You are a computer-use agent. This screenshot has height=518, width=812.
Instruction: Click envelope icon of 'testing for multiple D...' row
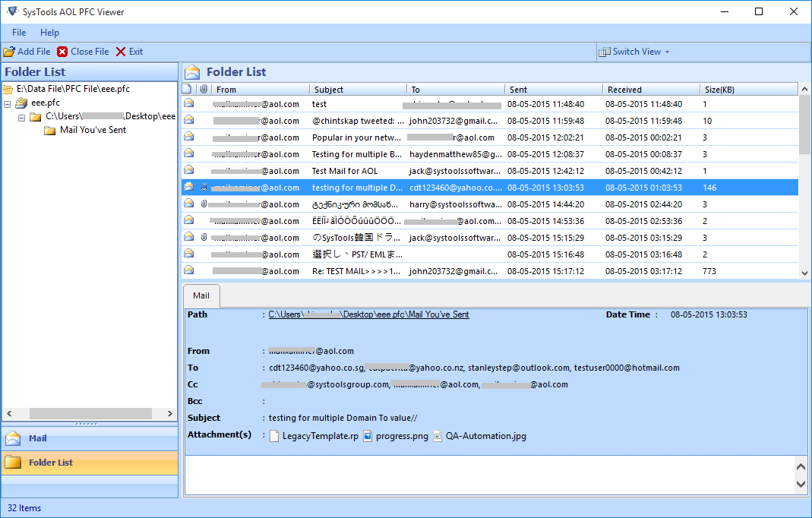[x=189, y=187]
